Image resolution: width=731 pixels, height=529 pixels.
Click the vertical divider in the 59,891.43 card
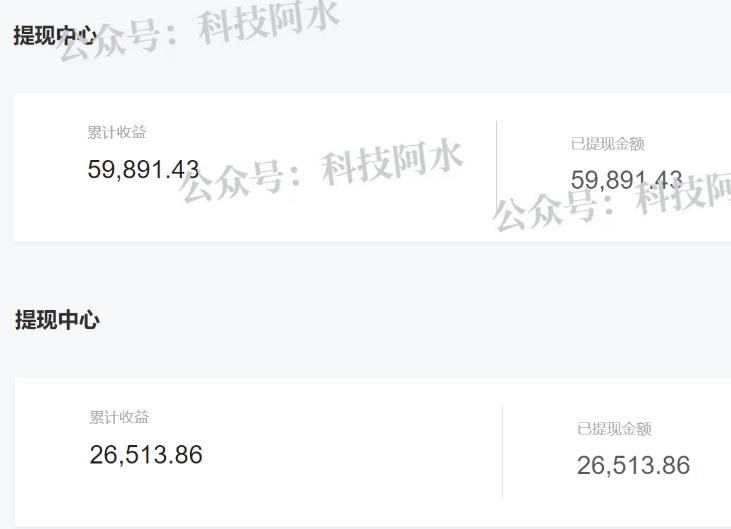coord(496,165)
